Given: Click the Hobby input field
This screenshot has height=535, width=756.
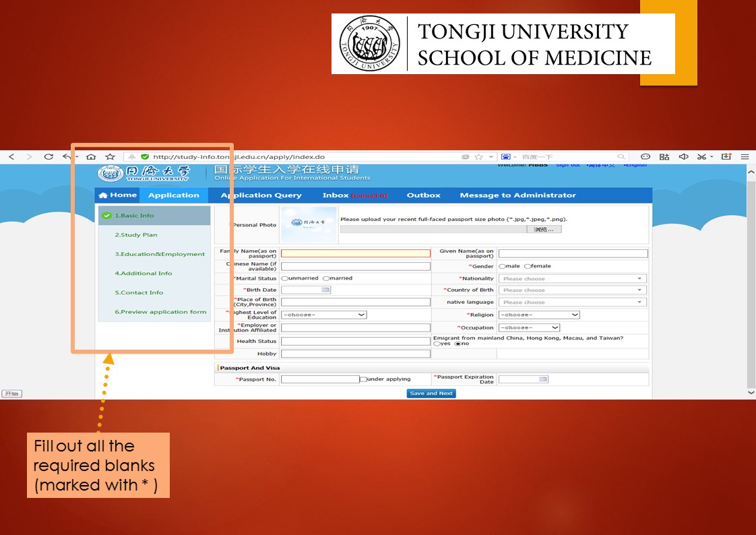Looking at the screenshot, I should click(355, 354).
